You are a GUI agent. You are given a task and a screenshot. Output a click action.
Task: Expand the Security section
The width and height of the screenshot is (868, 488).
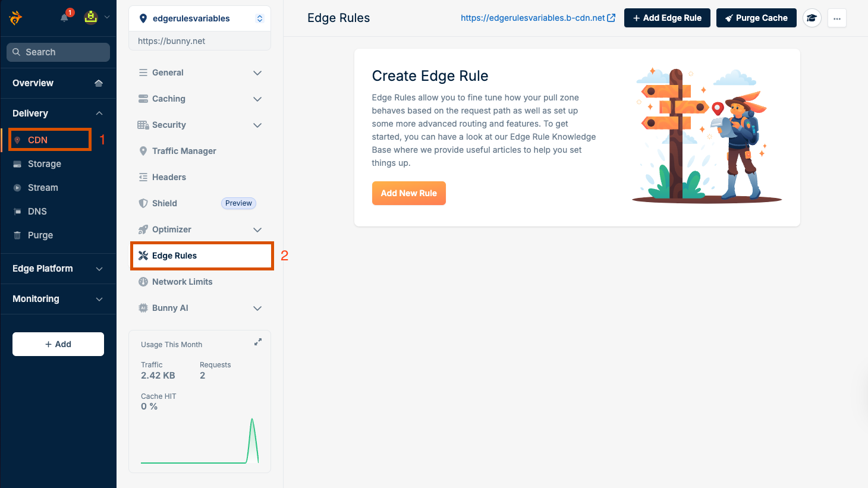pyautogui.click(x=200, y=125)
